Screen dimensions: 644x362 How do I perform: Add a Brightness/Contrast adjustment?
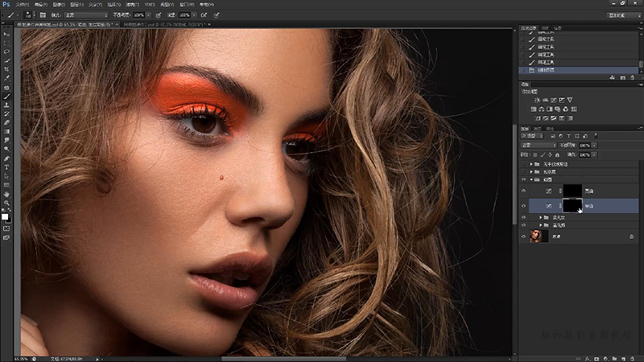click(537, 100)
